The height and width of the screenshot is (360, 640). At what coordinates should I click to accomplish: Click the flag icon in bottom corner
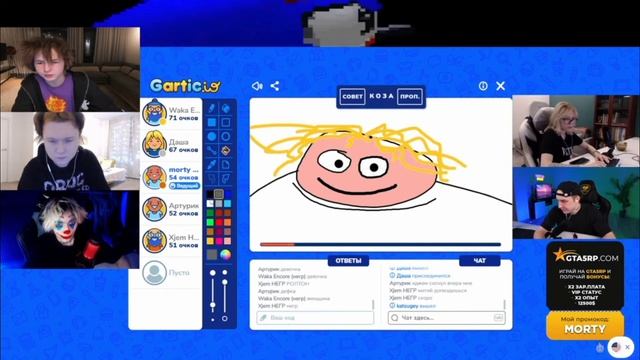point(616,347)
